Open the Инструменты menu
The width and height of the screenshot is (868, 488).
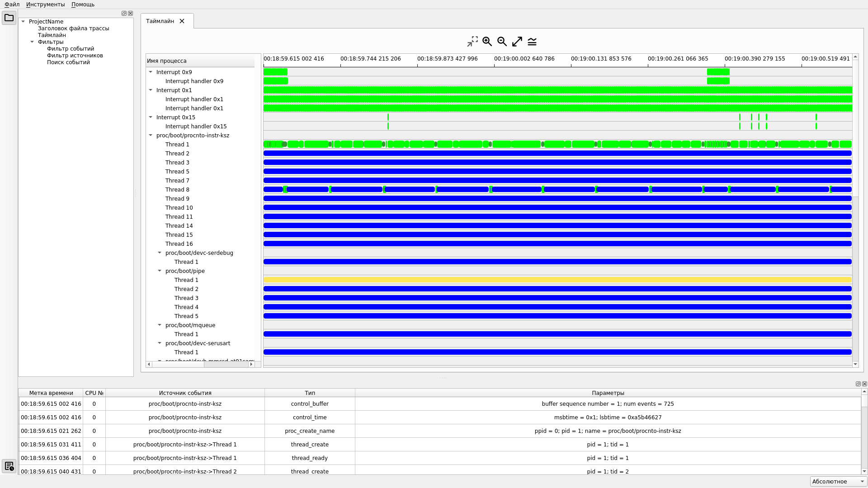pos(45,5)
